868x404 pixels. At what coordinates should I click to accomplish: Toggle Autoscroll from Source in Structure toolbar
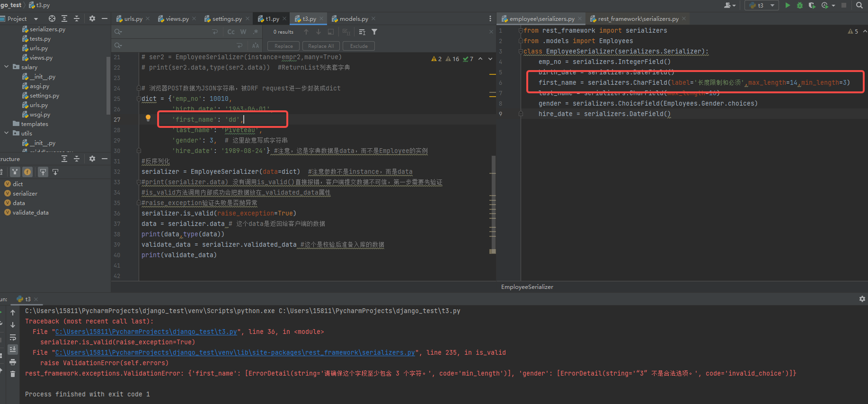55,172
